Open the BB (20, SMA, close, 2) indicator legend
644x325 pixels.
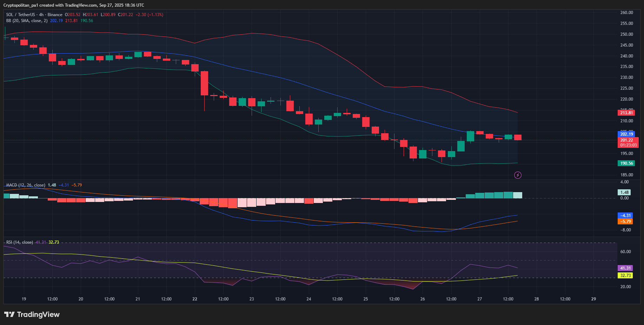point(27,21)
